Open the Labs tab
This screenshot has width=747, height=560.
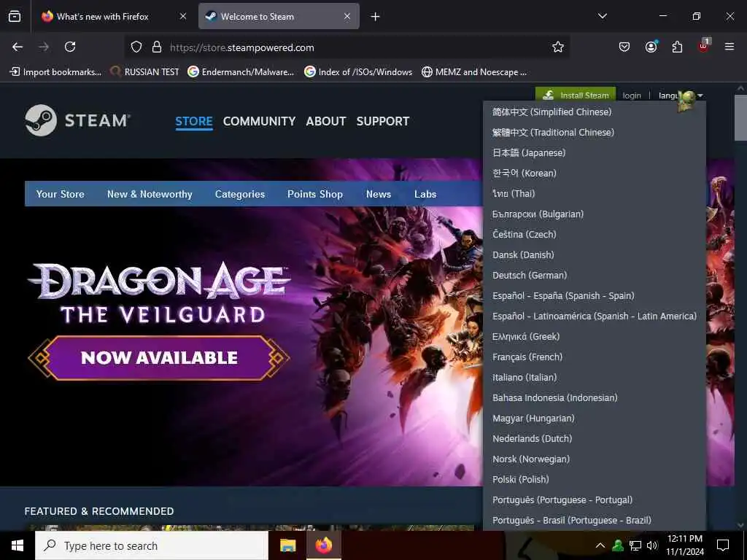click(x=425, y=194)
